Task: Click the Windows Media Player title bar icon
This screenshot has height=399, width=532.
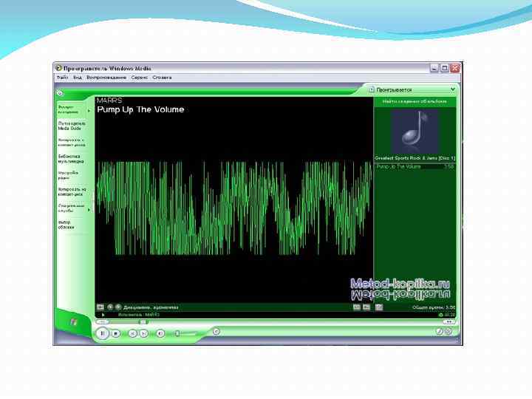Action: (x=58, y=68)
